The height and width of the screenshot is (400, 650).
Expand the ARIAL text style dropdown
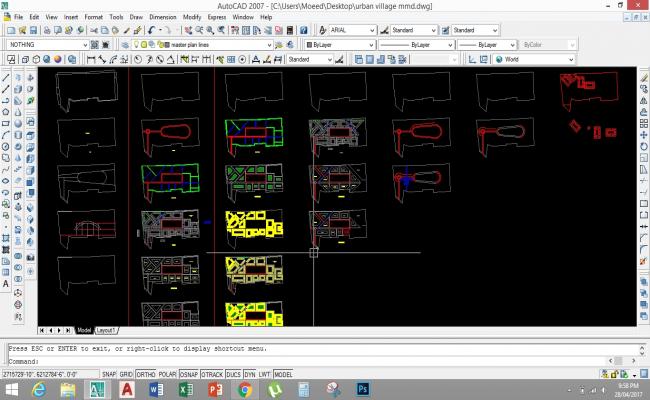point(373,31)
